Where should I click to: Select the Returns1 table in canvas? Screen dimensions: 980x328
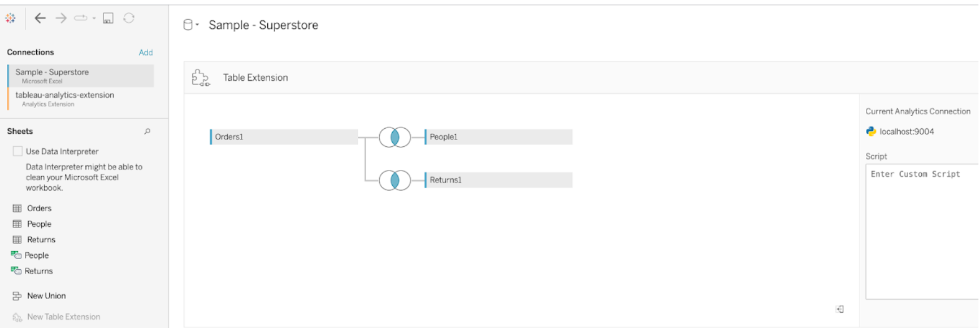click(x=498, y=180)
